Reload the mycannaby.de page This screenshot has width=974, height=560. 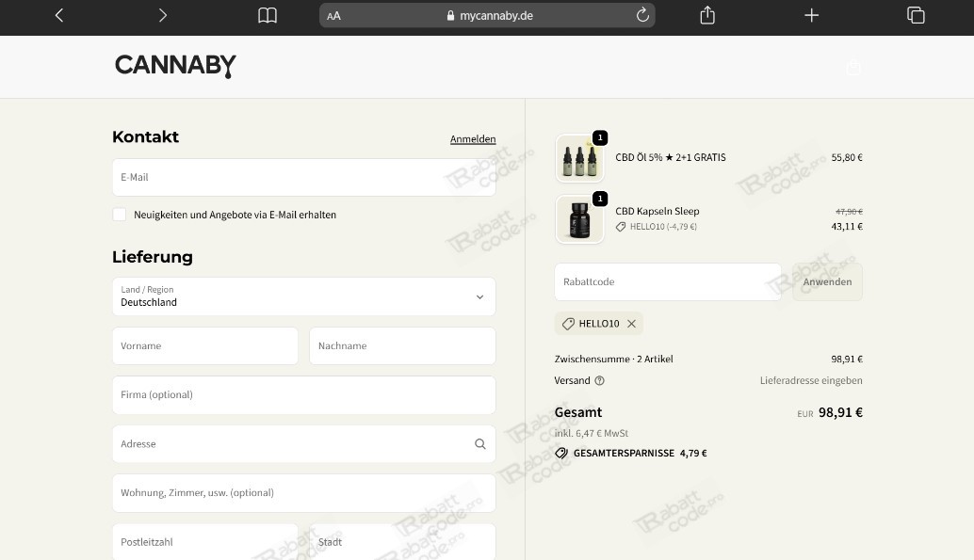pyautogui.click(x=642, y=15)
